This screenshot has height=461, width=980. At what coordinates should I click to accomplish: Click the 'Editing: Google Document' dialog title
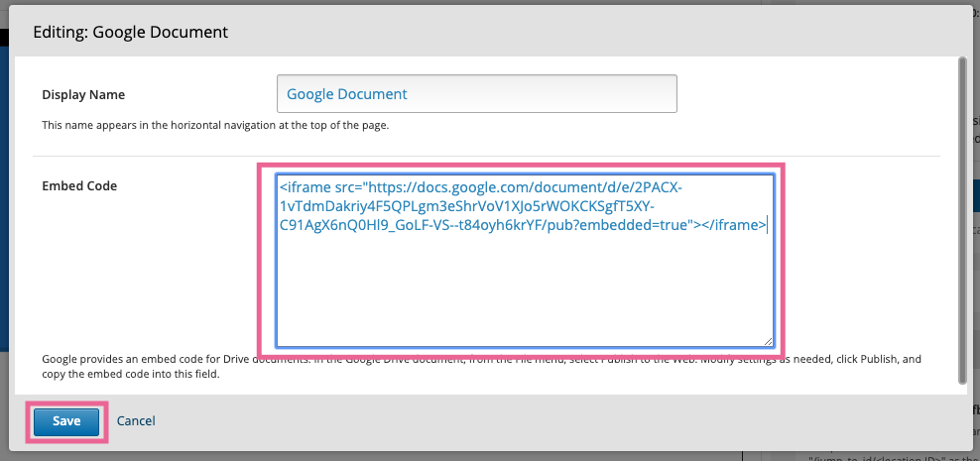click(x=131, y=32)
